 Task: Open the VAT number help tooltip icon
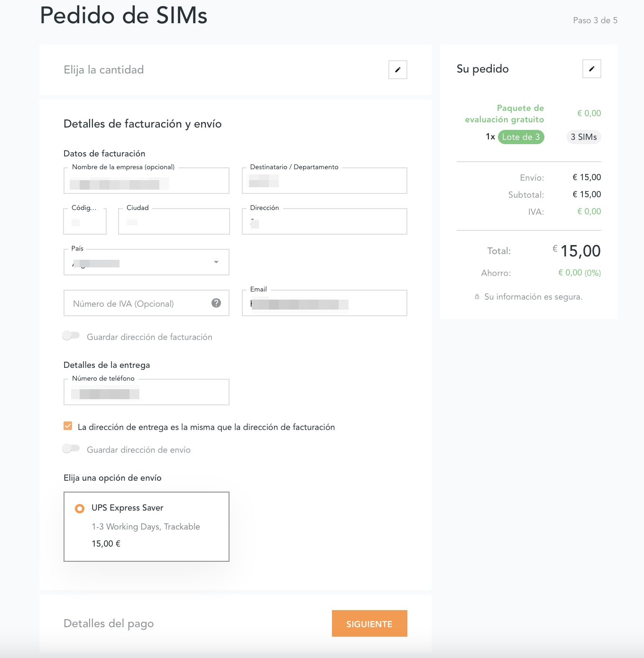[x=216, y=303]
